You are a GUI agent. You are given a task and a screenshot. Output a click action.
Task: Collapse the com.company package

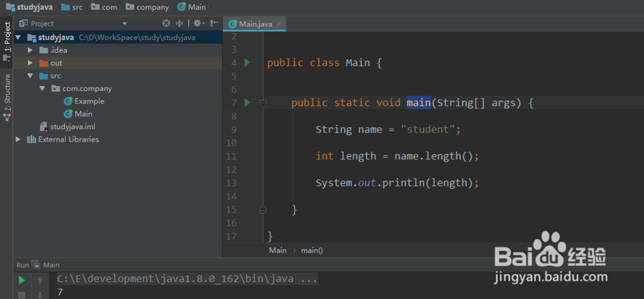[x=42, y=89]
